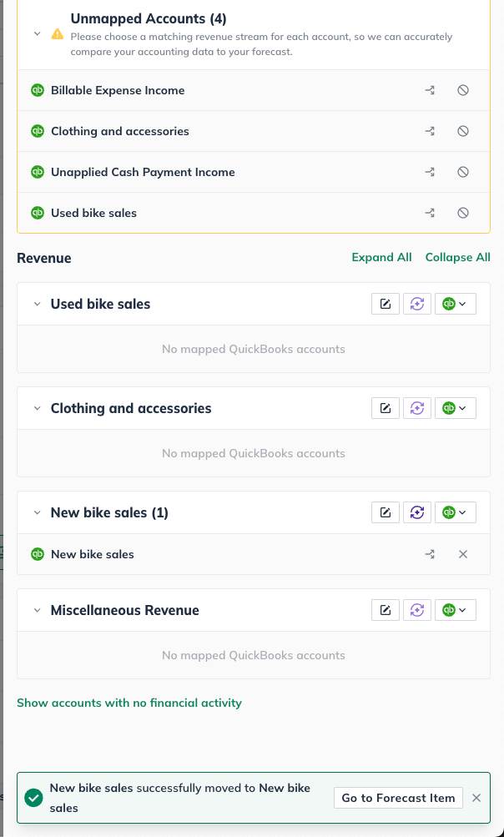Edit the Miscellaneous Revenue stream
This screenshot has height=837, width=504.
click(x=385, y=610)
